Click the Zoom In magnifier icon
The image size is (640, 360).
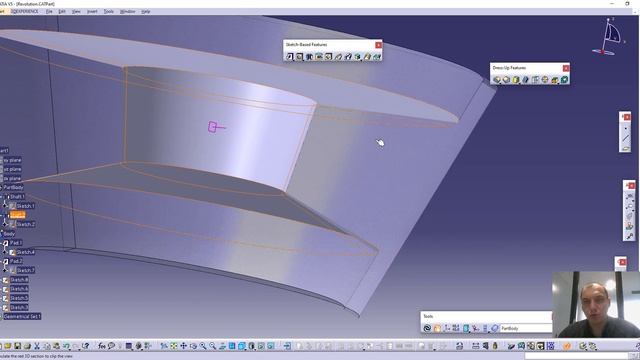coord(203,346)
